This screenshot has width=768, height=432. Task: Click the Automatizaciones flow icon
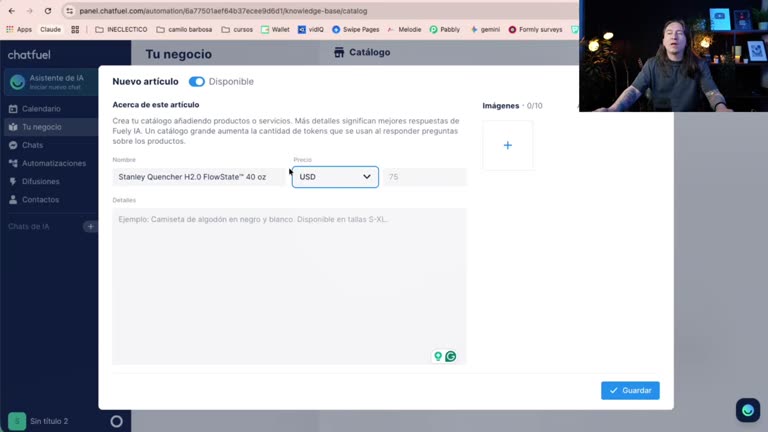[x=13, y=163]
